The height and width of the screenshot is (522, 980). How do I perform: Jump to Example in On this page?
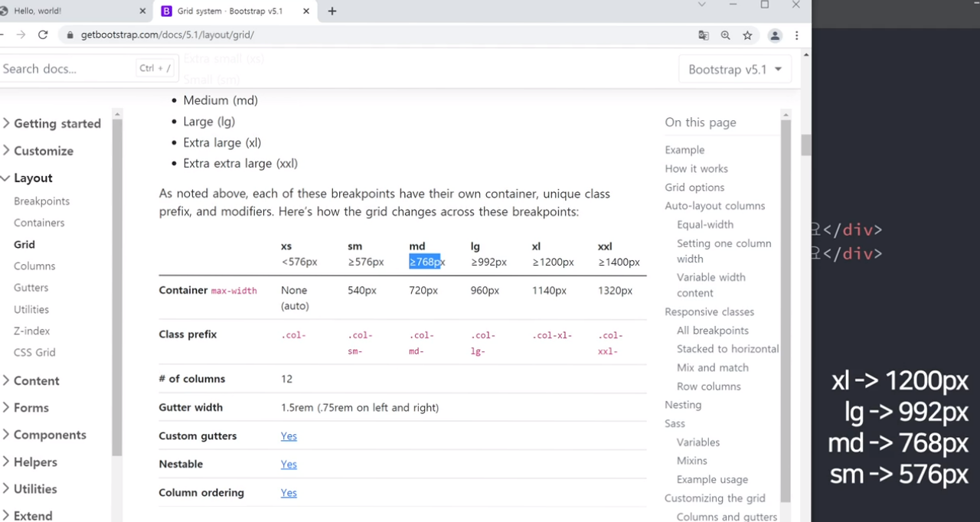[684, 150]
